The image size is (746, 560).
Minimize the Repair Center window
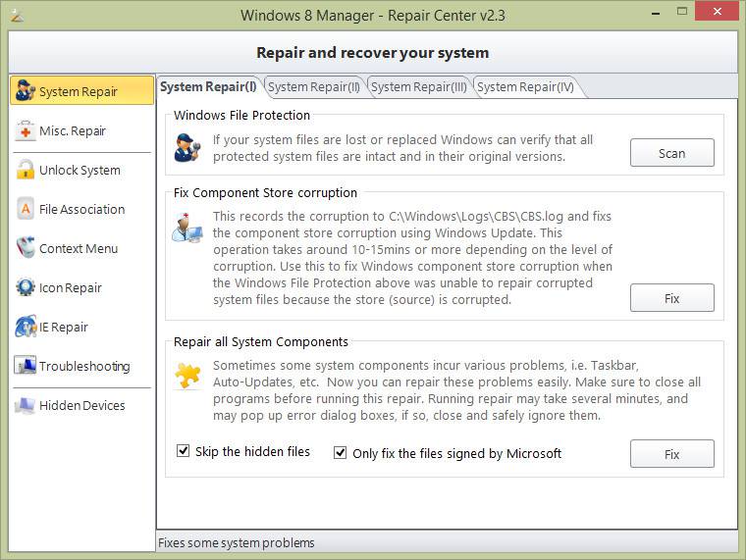click(x=656, y=13)
